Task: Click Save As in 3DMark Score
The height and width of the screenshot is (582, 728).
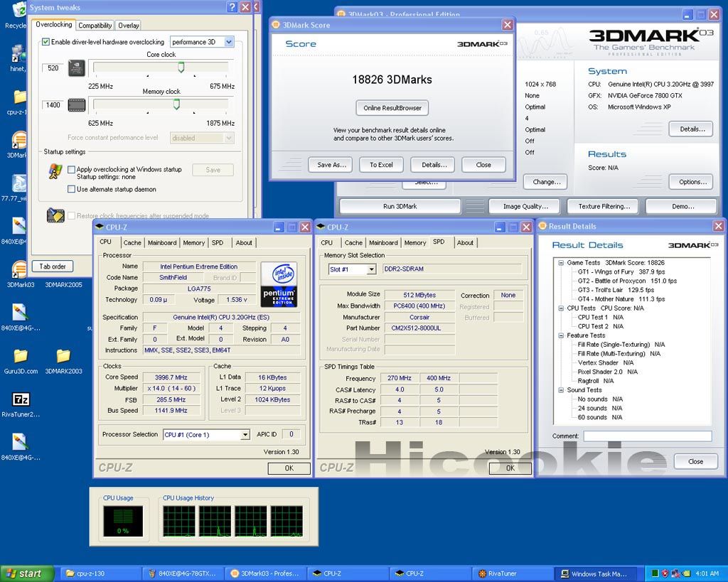Action: 331,165
